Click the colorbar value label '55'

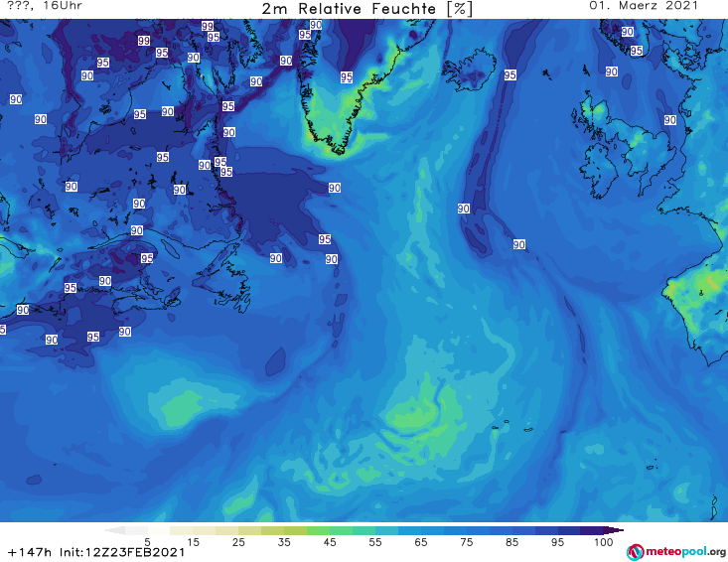pos(375,542)
